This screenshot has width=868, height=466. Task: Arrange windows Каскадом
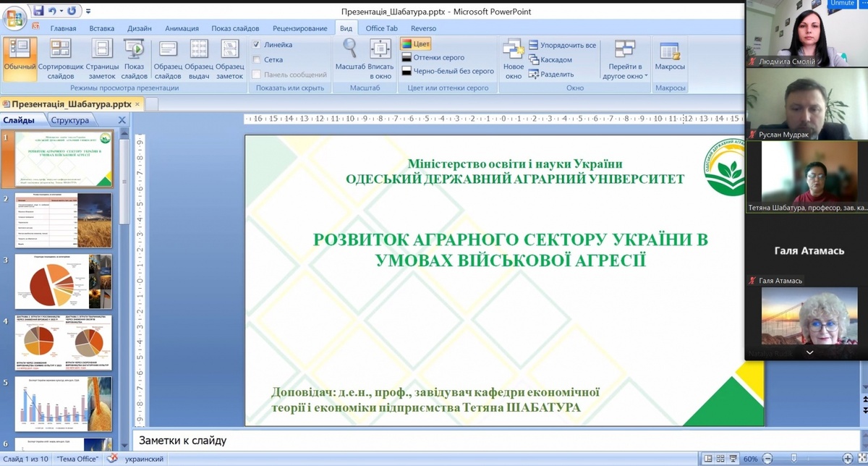coord(550,59)
